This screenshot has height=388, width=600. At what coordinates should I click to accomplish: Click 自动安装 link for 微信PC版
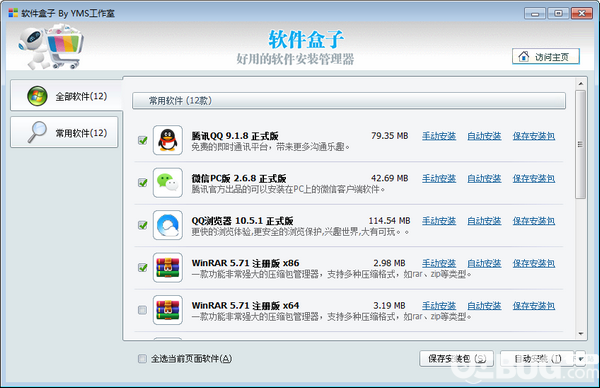484,178
